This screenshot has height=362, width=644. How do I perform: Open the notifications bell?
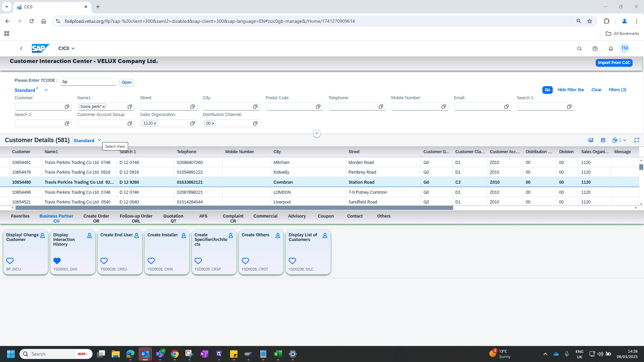coord(611,49)
